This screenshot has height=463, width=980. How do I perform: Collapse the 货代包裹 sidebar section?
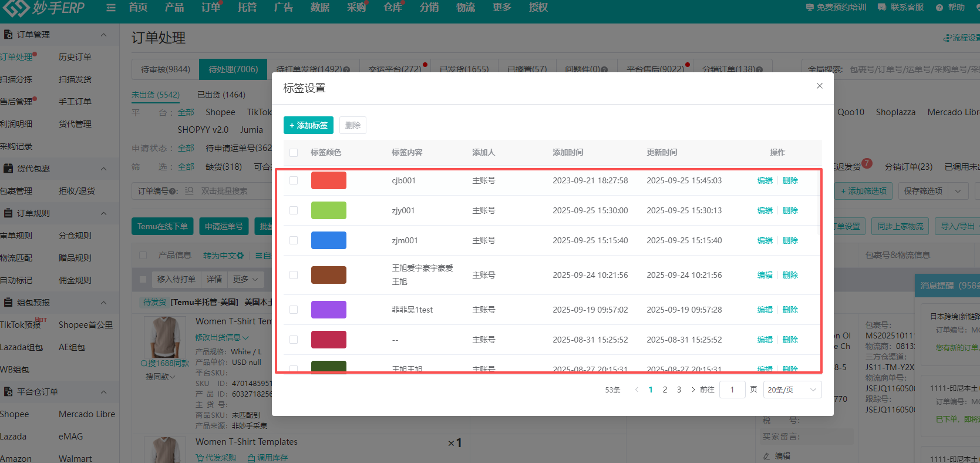point(103,169)
